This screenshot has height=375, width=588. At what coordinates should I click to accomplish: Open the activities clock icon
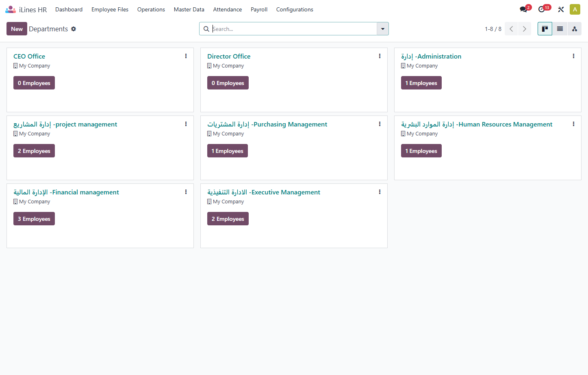pos(541,9)
